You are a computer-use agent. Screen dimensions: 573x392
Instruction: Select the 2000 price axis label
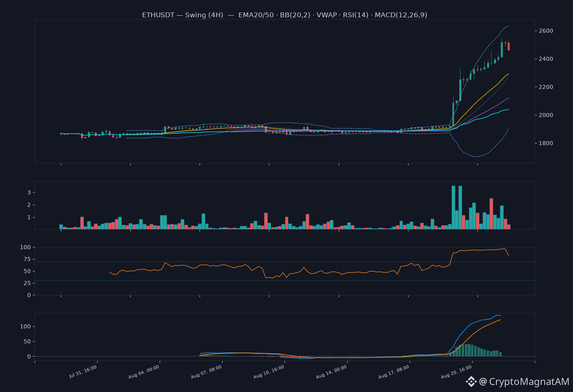[x=546, y=115]
